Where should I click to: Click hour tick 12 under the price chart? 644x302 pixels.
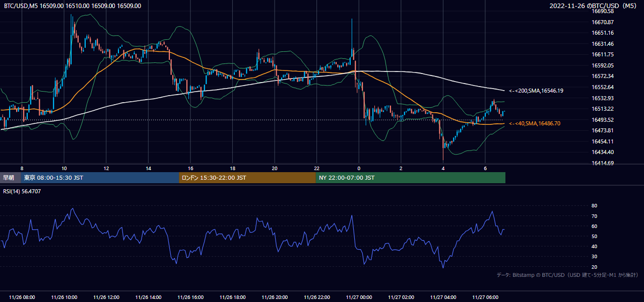click(x=106, y=168)
